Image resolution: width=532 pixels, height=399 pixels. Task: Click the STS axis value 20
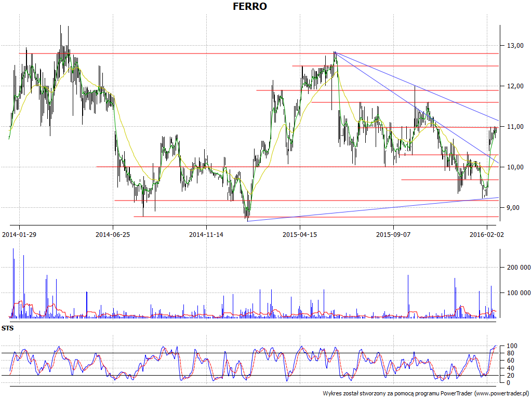(510, 375)
